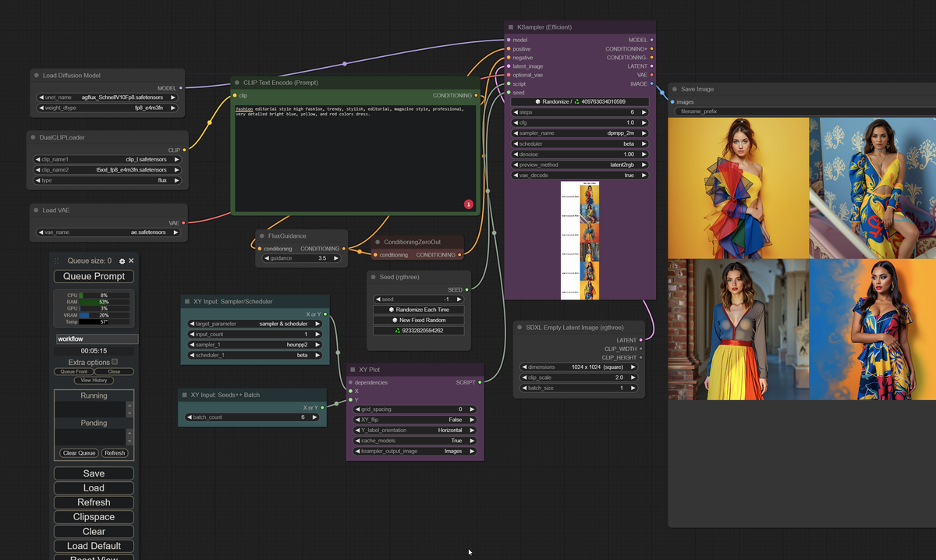Collapse CLIP Text Encode (Prompt) node dot
The height and width of the screenshot is (560, 936).
pos(237,83)
